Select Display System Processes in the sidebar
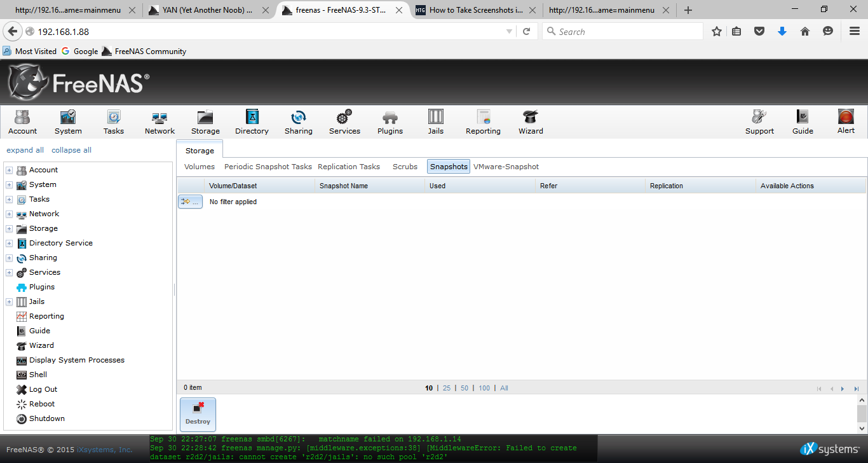Viewport: 868px width, 463px height. pyautogui.click(x=77, y=360)
